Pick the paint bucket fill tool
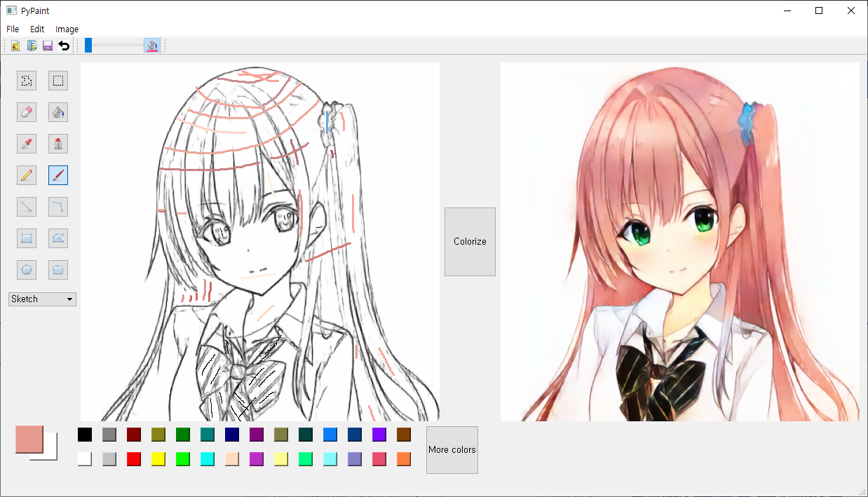 pyautogui.click(x=58, y=112)
